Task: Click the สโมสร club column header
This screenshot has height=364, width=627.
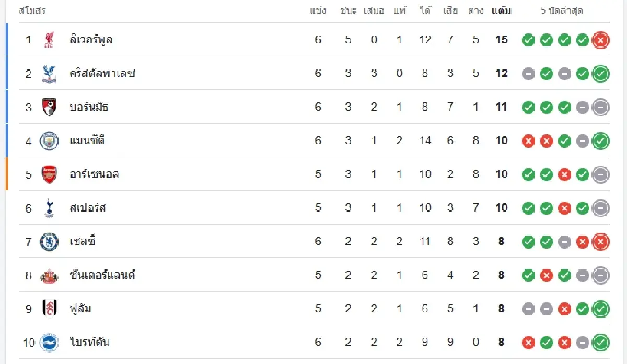Action: point(31,10)
